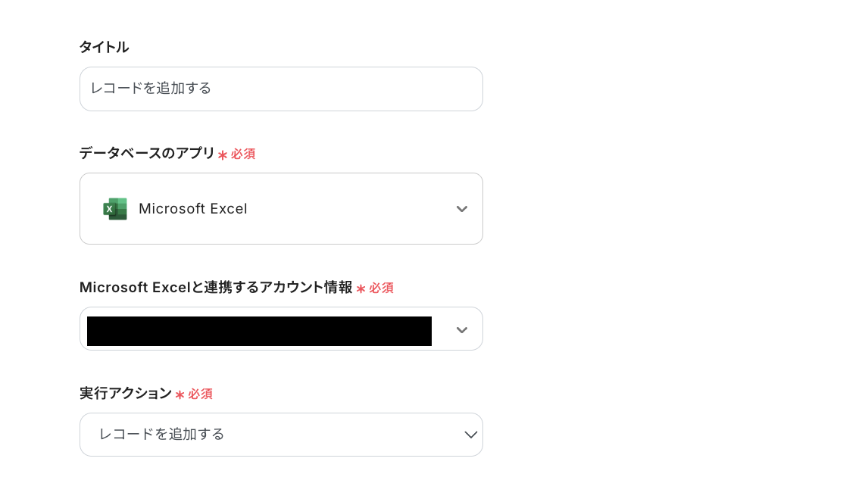
Task: Open the データベースのアプリ selector chevron
Action: (462, 209)
